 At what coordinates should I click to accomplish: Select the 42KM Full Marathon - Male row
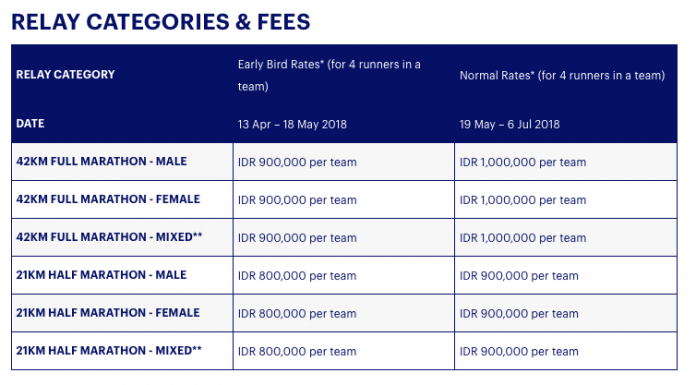[344, 162]
